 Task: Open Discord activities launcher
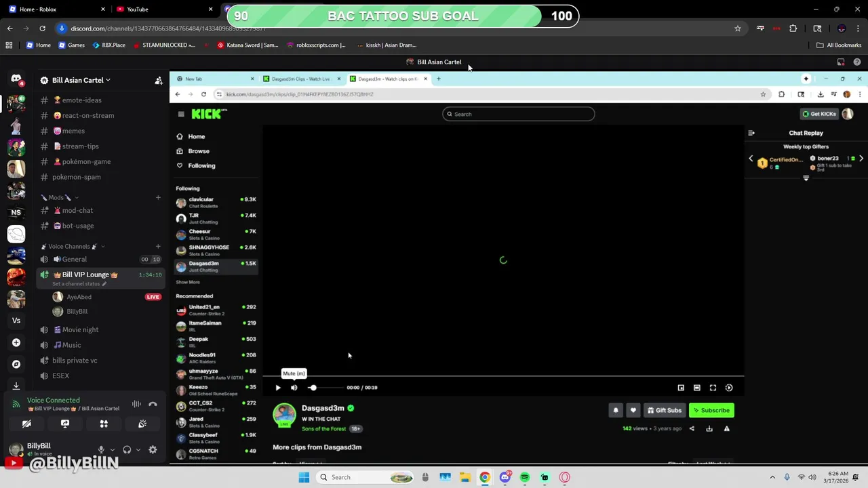[x=104, y=424]
